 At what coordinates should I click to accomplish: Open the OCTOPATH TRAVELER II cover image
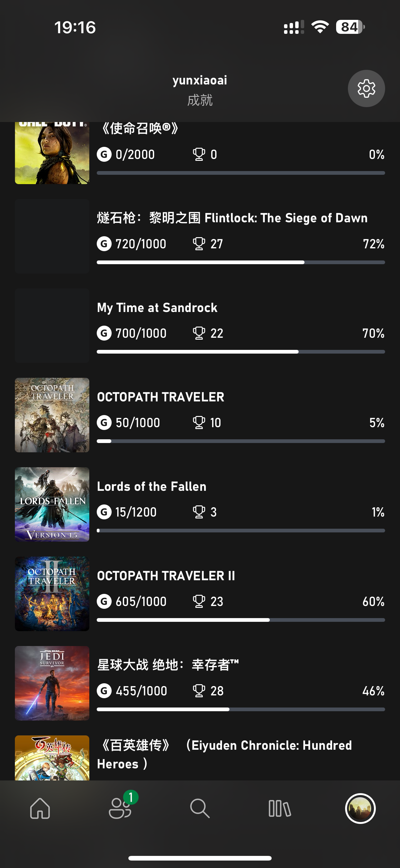coord(52,594)
